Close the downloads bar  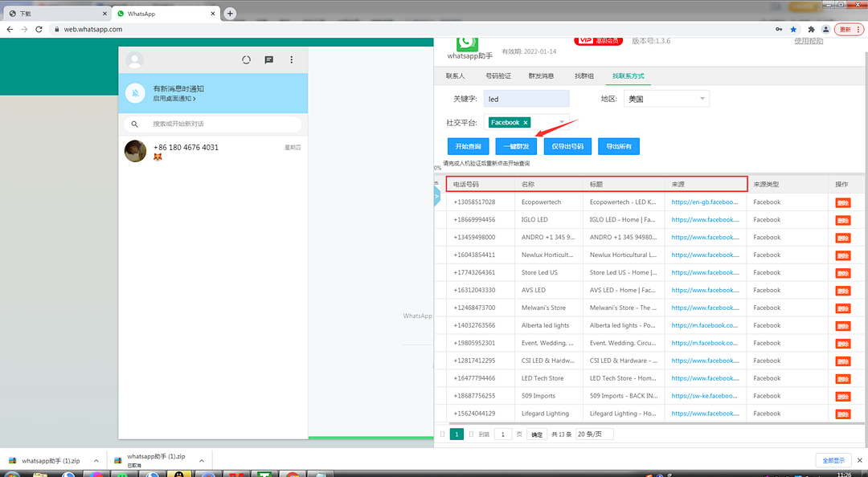(860, 460)
